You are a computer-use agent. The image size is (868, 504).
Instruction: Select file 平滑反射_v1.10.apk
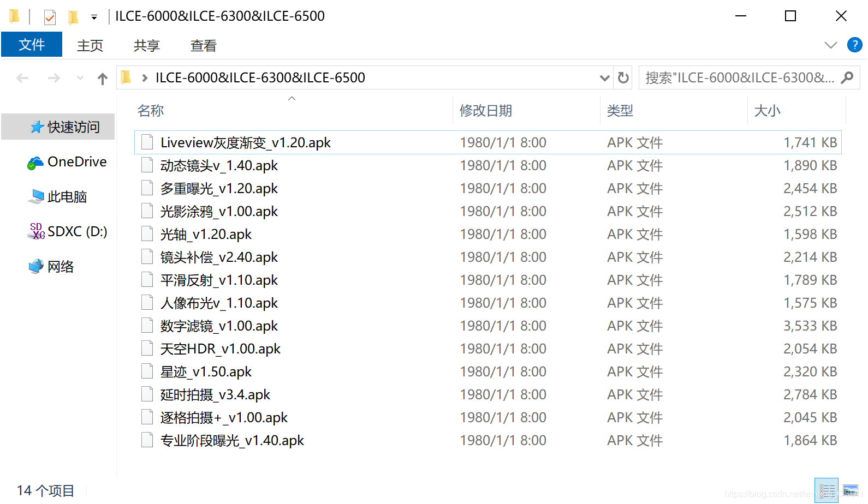[x=488, y=280]
